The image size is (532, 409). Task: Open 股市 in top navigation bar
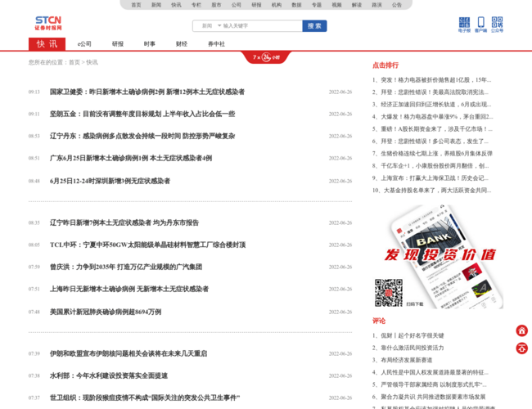216,5
